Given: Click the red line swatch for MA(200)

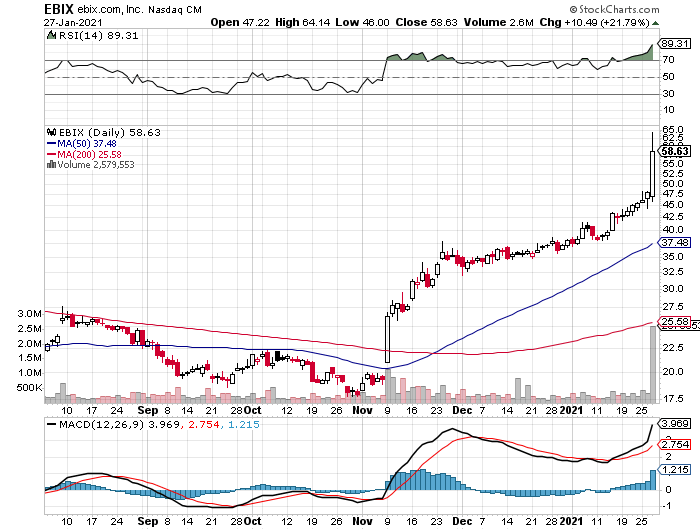Looking at the screenshot, I should tap(51, 154).
